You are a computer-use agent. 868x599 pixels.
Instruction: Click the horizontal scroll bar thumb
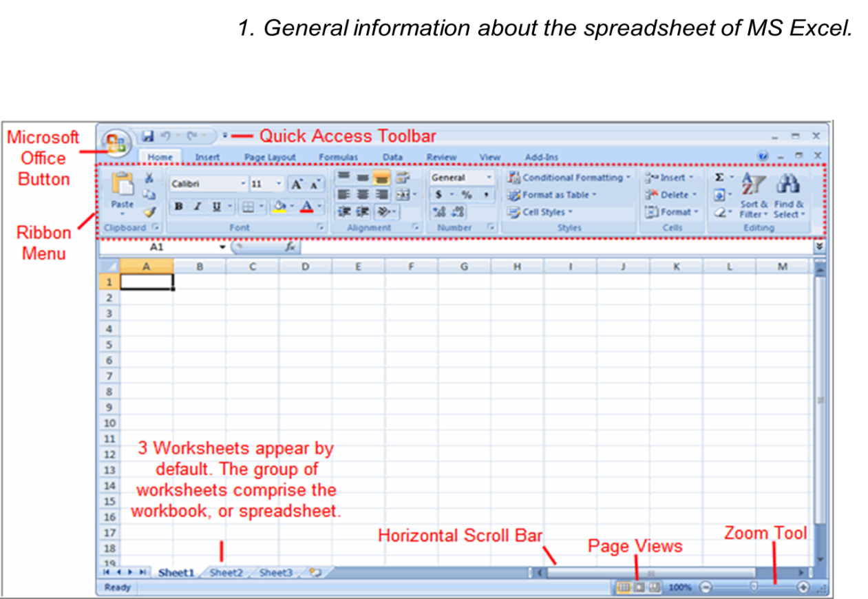650,573
